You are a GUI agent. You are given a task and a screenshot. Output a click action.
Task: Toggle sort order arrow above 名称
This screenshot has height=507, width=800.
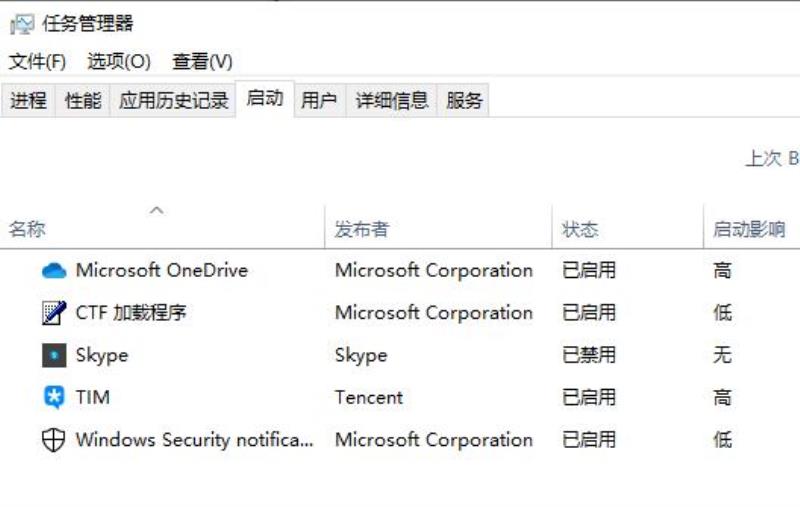coord(157,210)
